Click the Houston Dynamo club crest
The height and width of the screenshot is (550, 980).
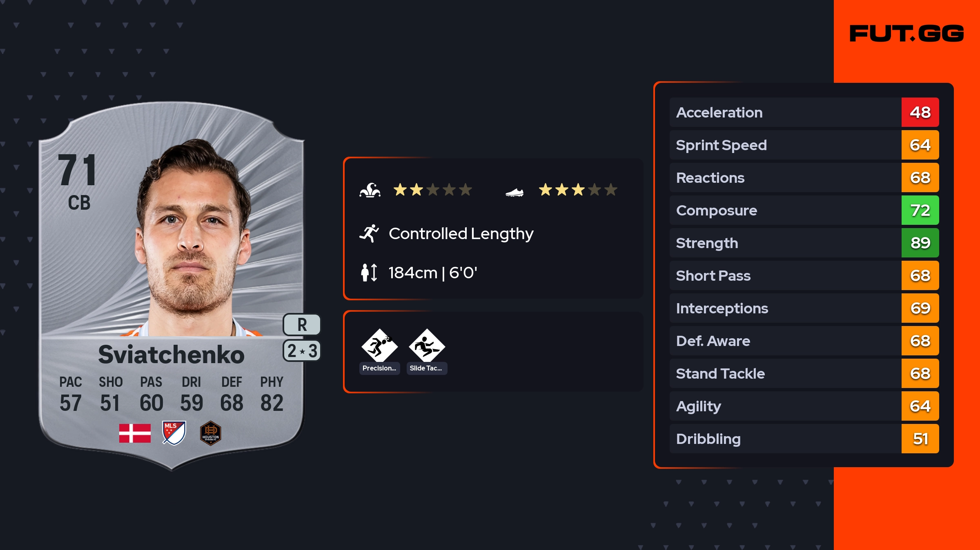click(211, 433)
